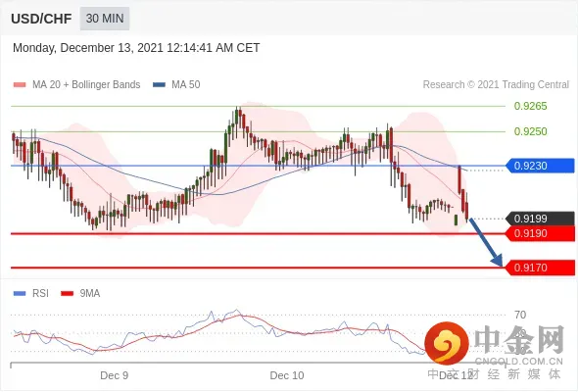Click the black 0.9199 current price tag
Image resolution: width=578 pixels, height=392 pixels.
tap(540, 219)
